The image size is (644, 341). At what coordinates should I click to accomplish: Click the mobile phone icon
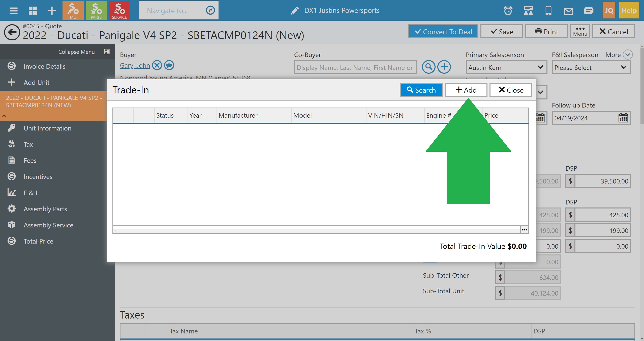pos(548,11)
